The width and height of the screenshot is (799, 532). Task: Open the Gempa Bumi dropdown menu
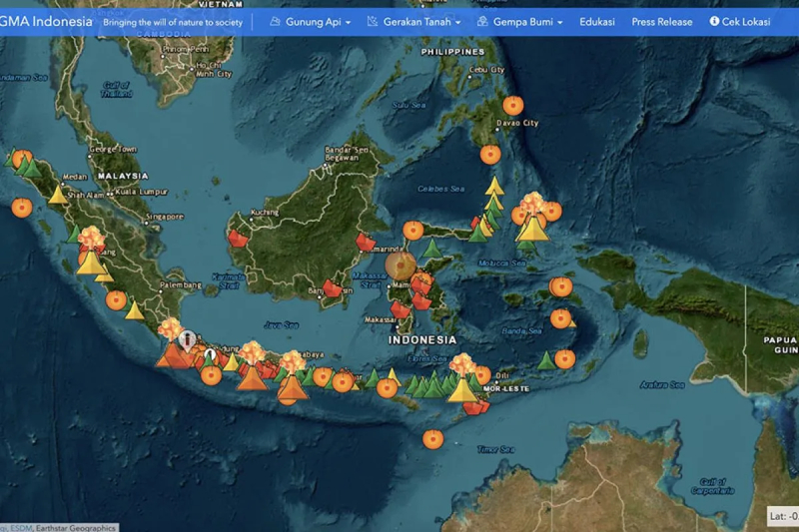(x=519, y=21)
